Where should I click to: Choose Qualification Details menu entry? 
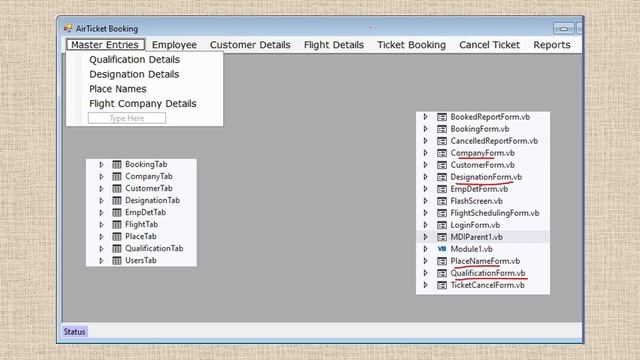pyautogui.click(x=135, y=60)
